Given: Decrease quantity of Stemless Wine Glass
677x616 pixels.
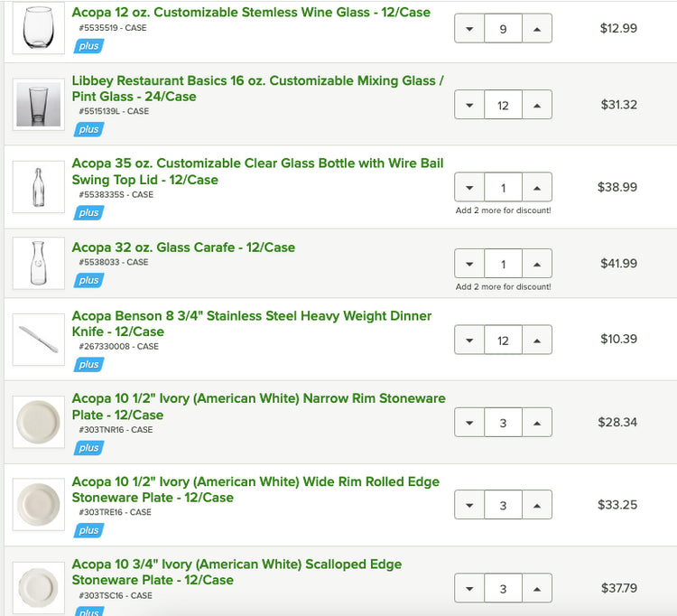Looking at the screenshot, I should point(469,29).
